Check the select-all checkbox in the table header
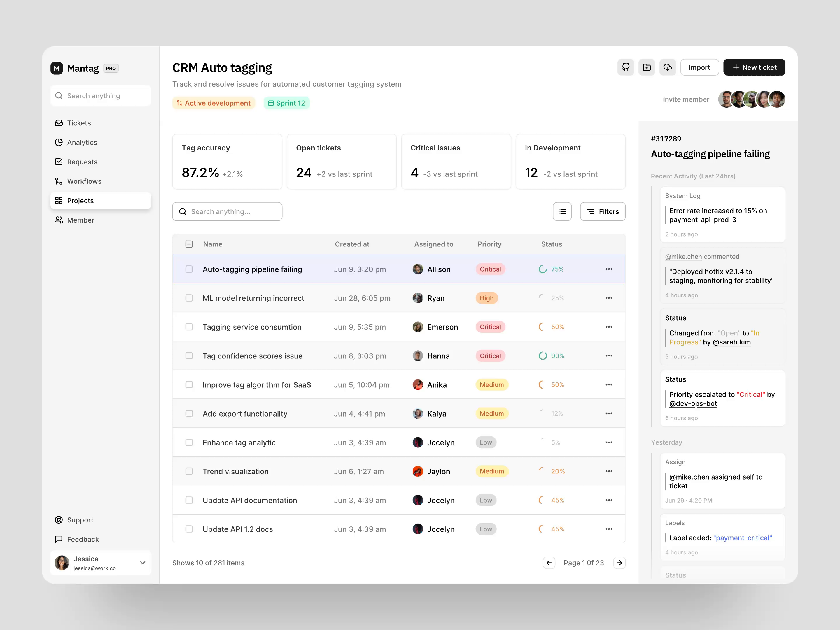 189,244
